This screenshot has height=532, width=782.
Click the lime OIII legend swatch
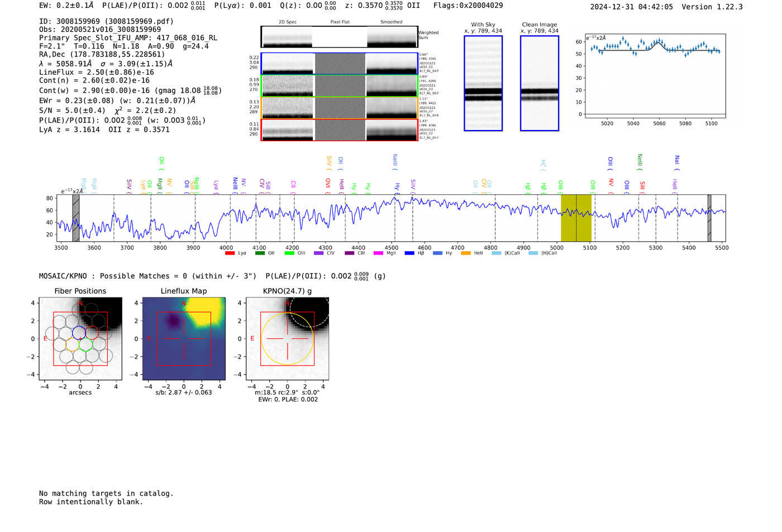click(x=289, y=253)
